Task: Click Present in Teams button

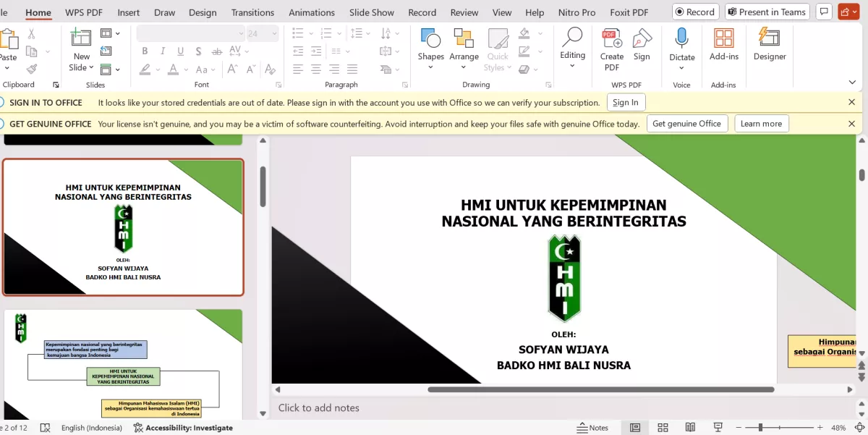Action: pos(767,12)
